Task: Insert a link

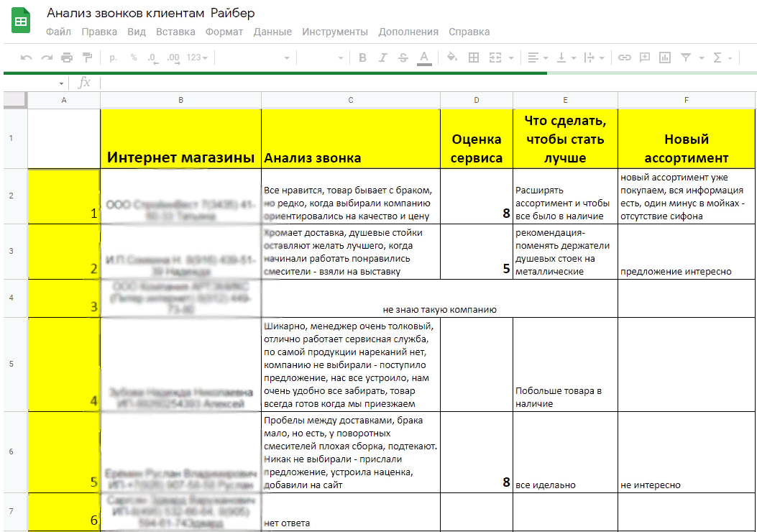Action: tap(624, 58)
